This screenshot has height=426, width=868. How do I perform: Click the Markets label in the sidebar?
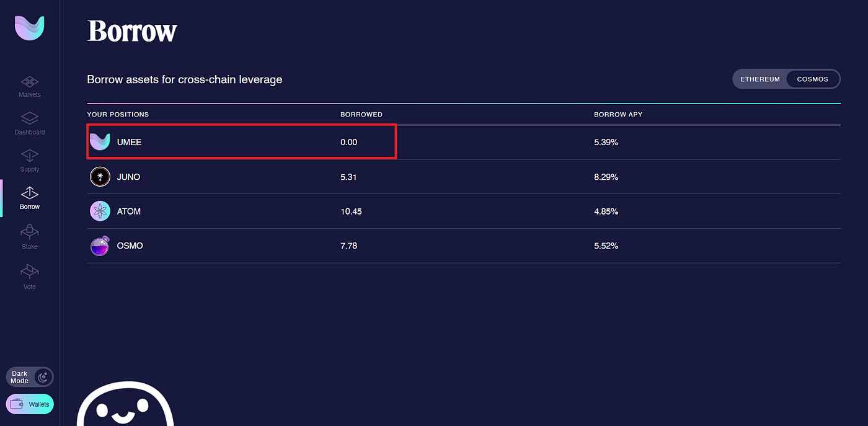30,95
